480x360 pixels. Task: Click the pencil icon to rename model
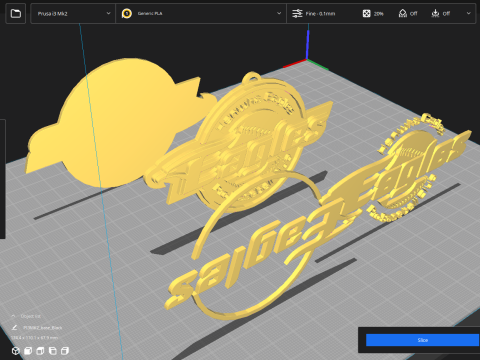point(15,328)
